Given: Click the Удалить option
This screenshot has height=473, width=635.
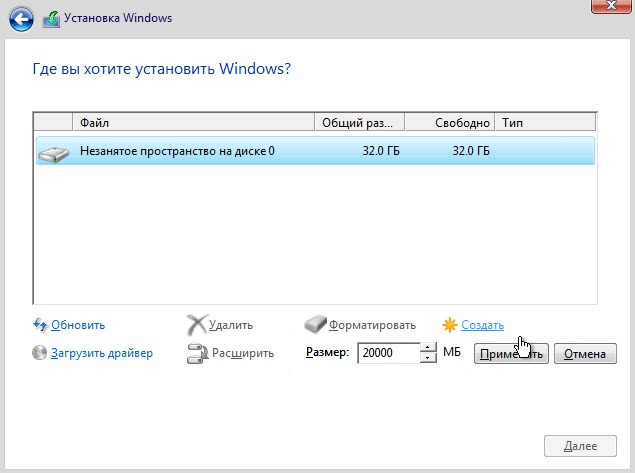Looking at the screenshot, I should [x=231, y=325].
